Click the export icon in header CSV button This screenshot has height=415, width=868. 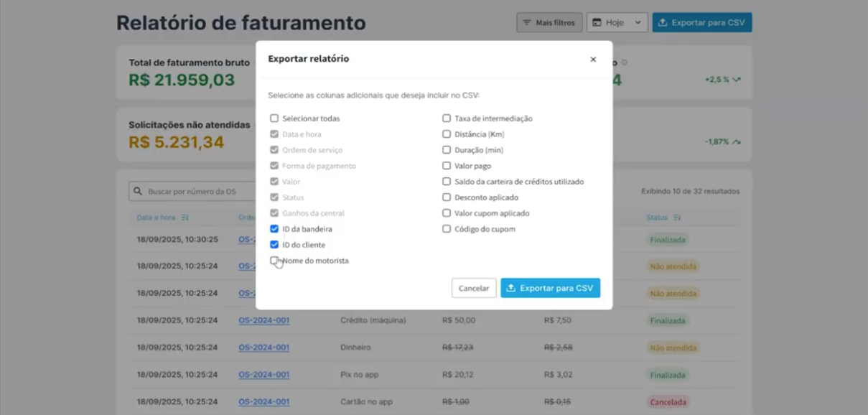[x=663, y=23]
